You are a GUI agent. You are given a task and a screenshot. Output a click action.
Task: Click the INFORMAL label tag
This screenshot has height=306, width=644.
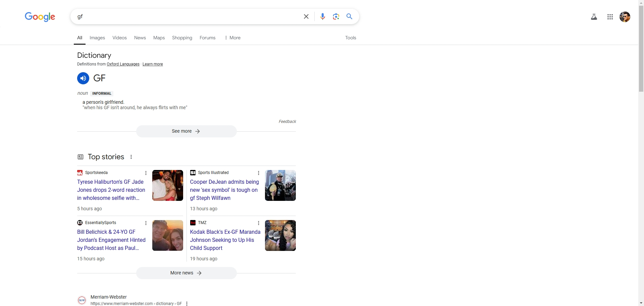point(102,93)
